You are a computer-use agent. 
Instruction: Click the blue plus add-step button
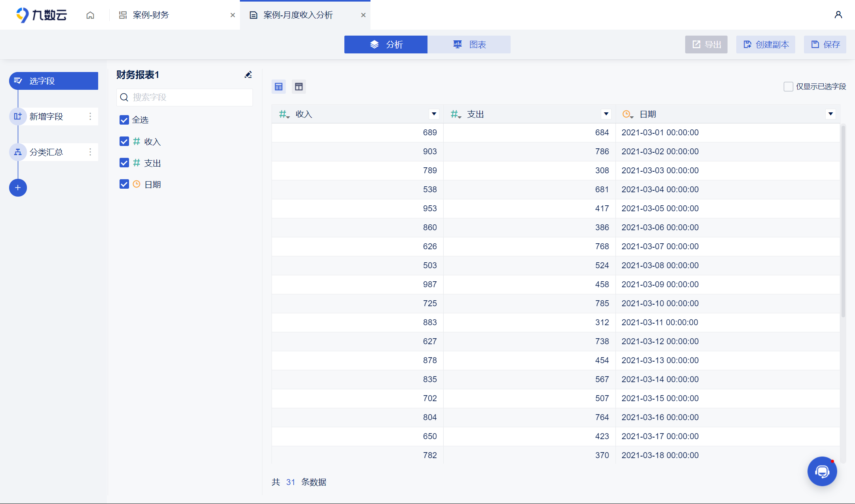tap(18, 188)
